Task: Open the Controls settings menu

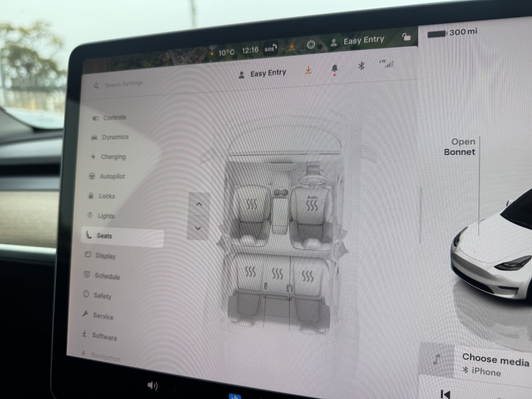Action: click(x=115, y=118)
